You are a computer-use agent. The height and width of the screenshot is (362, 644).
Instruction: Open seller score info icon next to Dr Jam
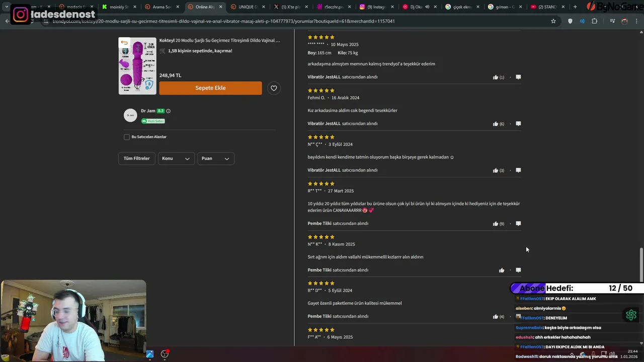click(168, 111)
